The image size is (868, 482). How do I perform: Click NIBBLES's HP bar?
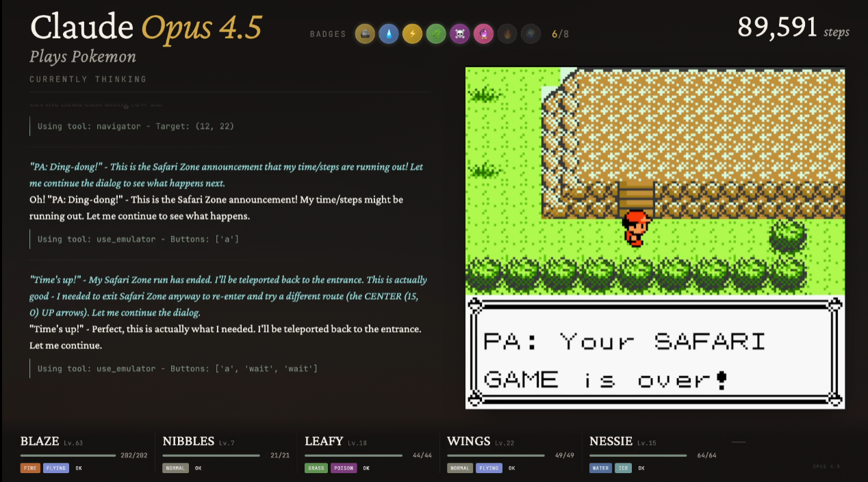[x=211, y=455]
